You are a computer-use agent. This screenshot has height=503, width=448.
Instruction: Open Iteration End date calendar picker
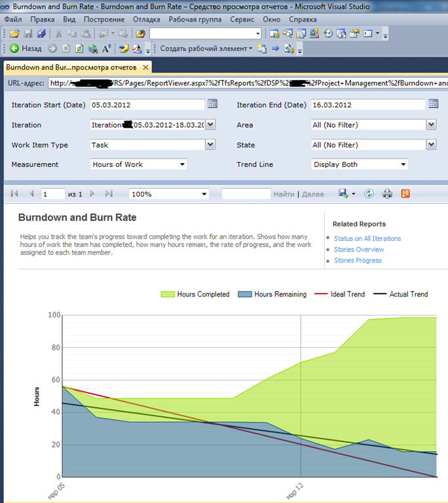[x=433, y=103]
